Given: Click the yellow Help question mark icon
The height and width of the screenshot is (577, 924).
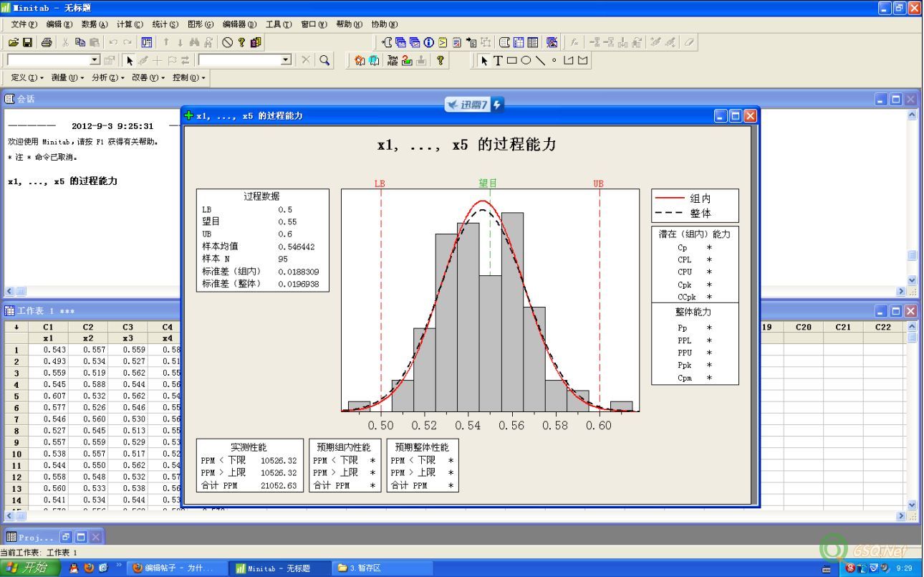Looking at the screenshot, I should [241, 42].
